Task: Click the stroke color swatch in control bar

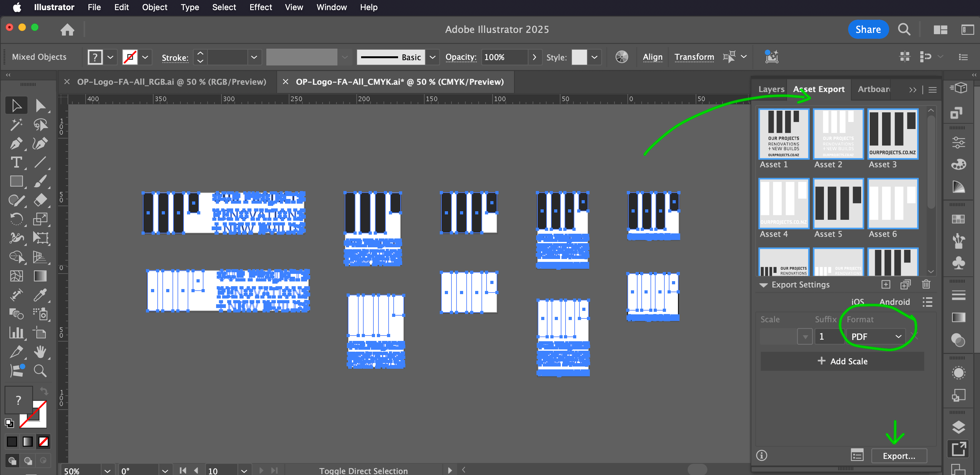Action: tap(130, 57)
